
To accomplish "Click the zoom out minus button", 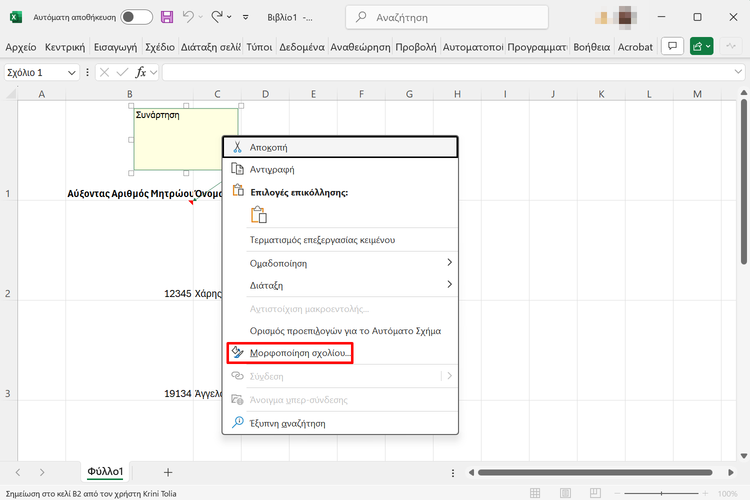I will point(618,493).
